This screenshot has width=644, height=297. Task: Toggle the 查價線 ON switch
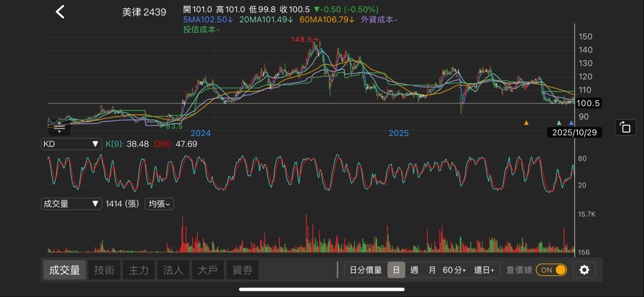click(551, 270)
